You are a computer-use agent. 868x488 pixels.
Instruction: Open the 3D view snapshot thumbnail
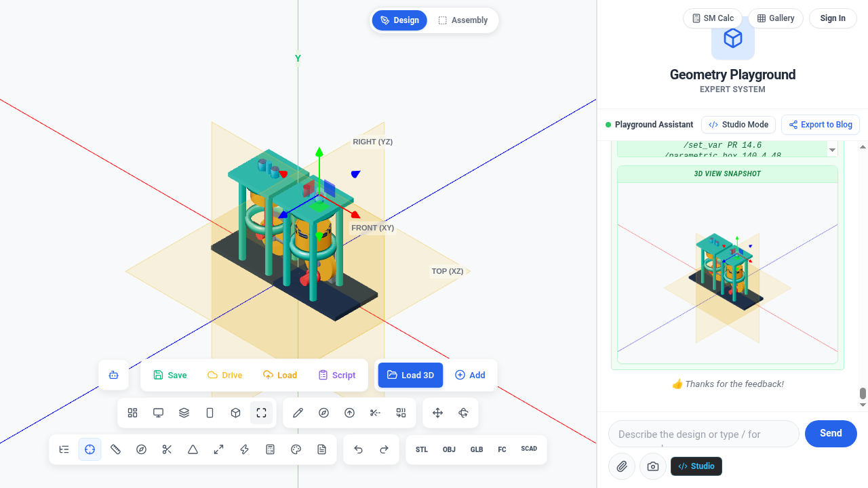point(728,272)
